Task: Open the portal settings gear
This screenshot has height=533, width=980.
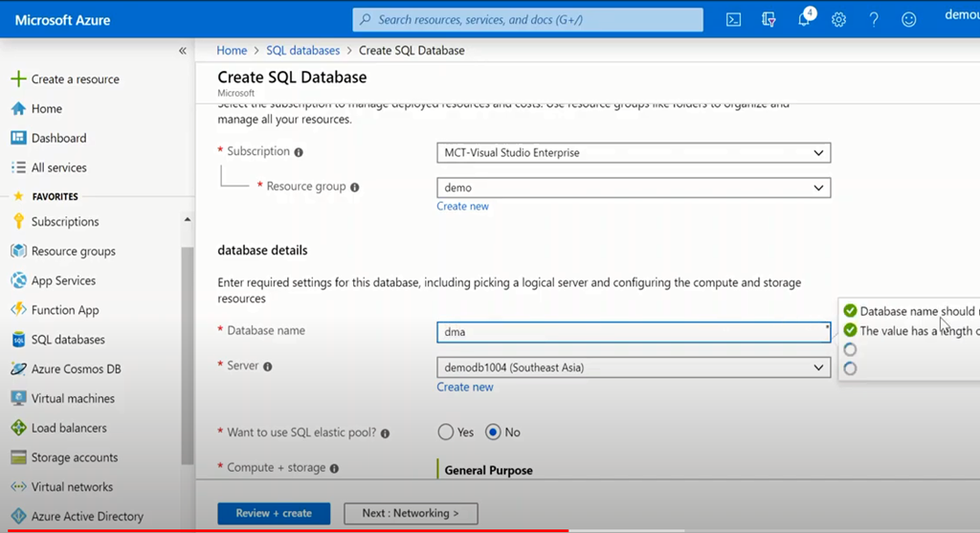Action: (x=838, y=19)
